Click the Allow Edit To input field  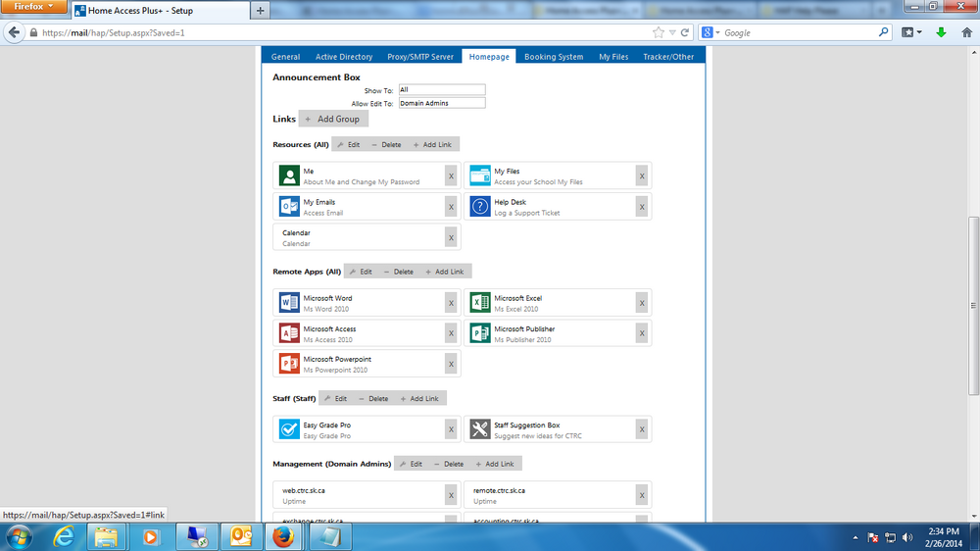[442, 103]
